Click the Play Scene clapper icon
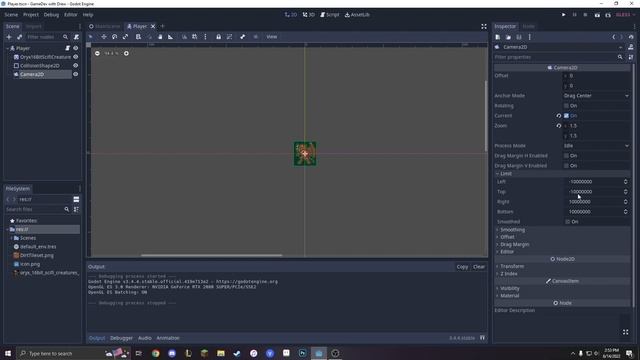The height and width of the screenshot is (360, 640). [597, 15]
